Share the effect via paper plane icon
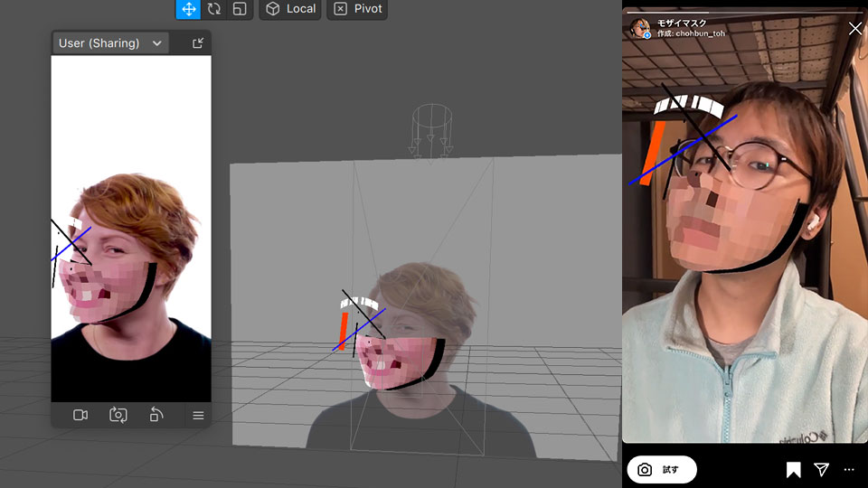 [x=821, y=470]
